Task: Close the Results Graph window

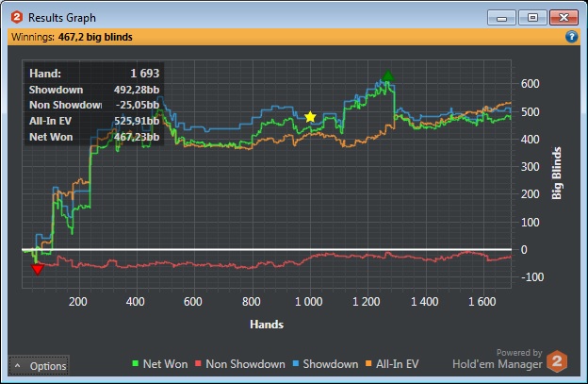Action: 563,18
